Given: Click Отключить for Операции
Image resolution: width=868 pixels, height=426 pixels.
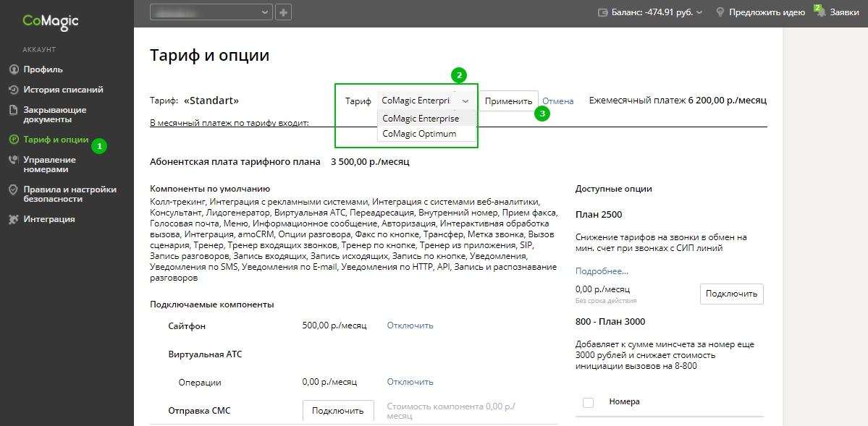Looking at the screenshot, I should pyautogui.click(x=410, y=382).
